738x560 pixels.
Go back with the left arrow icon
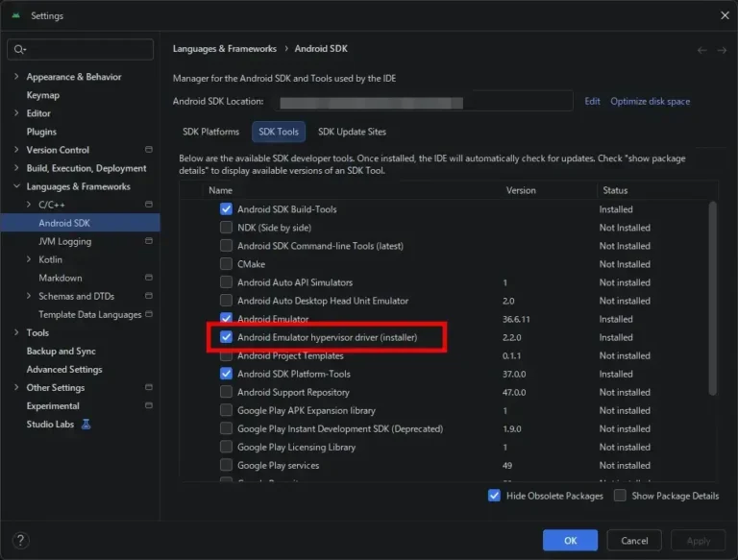[x=701, y=50]
